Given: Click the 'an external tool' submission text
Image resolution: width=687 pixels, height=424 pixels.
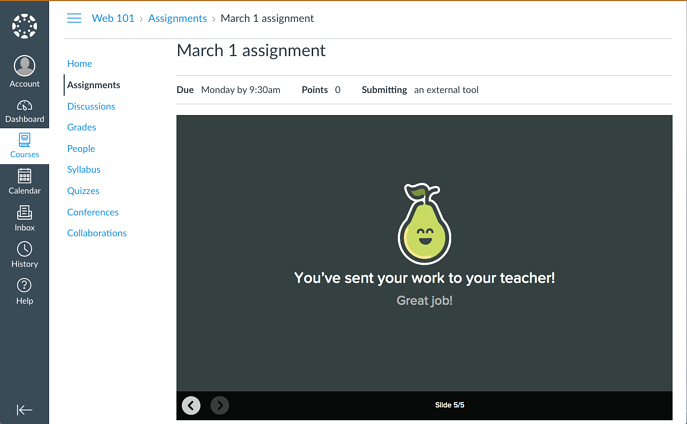Looking at the screenshot, I should [x=446, y=90].
